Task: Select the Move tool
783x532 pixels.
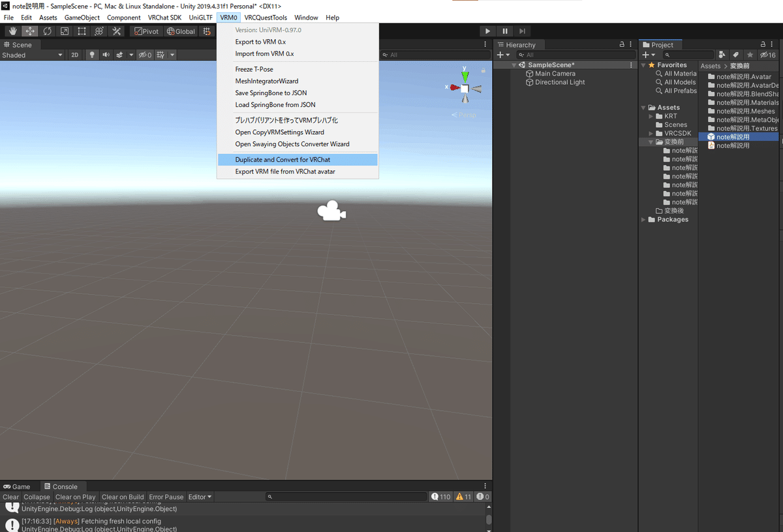Action: (30, 31)
